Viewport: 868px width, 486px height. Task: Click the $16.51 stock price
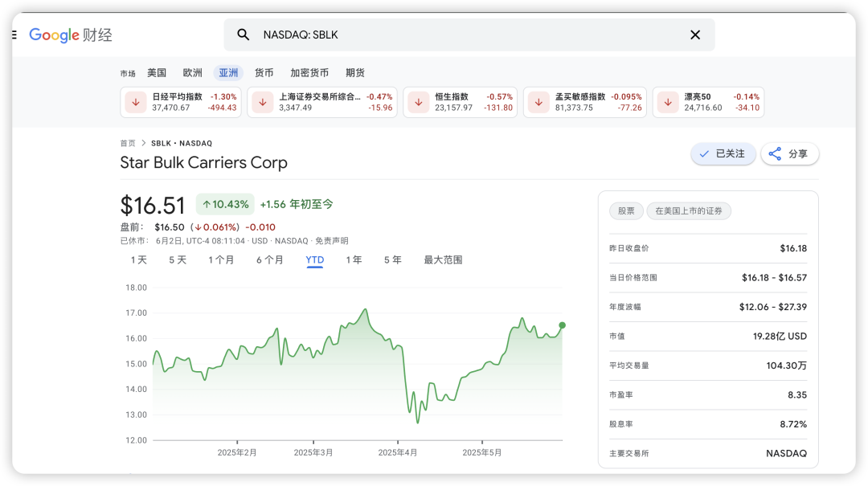click(153, 206)
